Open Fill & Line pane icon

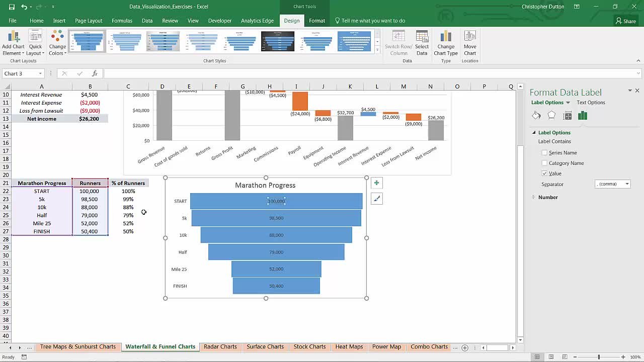(x=536, y=116)
